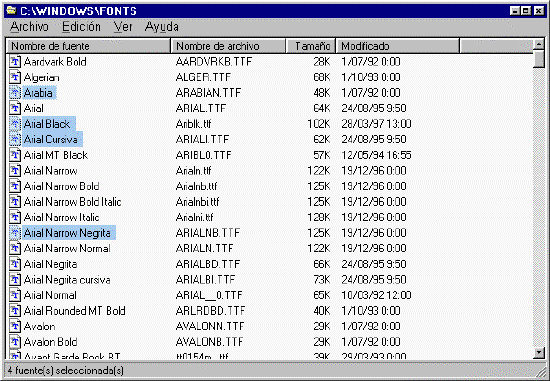The height and width of the screenshot is (381, 550).
Task: Click the Avalon Bold font icon
Action: click(x=15, y=342)
